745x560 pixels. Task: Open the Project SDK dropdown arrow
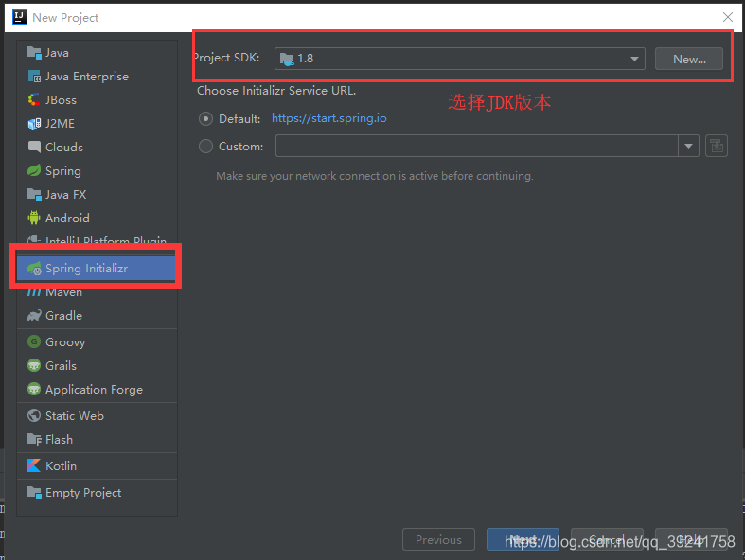click(x=634, y=59)
